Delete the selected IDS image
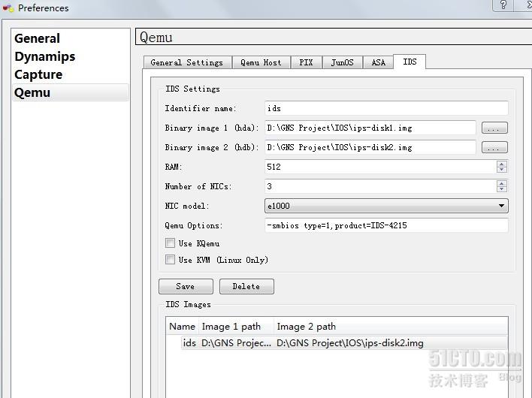The image size is (532, 398). tap(246, 286)
